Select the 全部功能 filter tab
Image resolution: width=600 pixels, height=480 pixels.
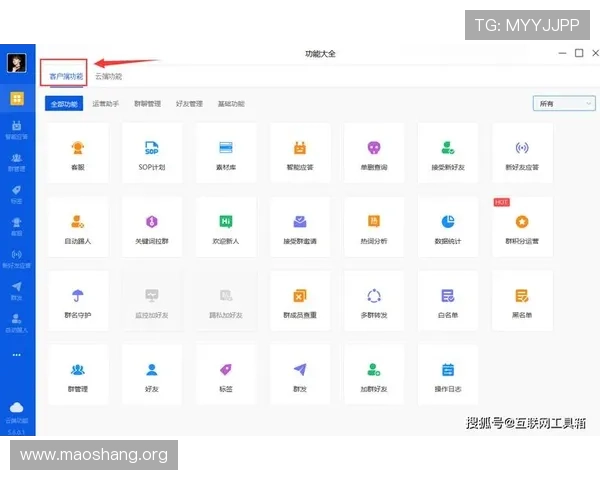point(64,104)
